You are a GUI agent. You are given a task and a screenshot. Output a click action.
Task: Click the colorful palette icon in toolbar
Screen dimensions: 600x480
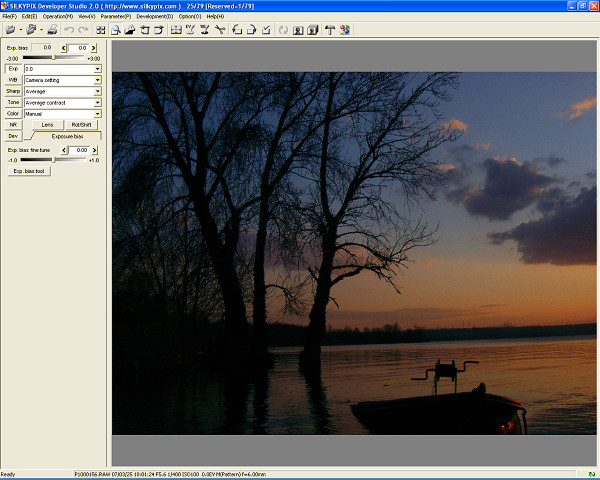click(x=344, y=30)
